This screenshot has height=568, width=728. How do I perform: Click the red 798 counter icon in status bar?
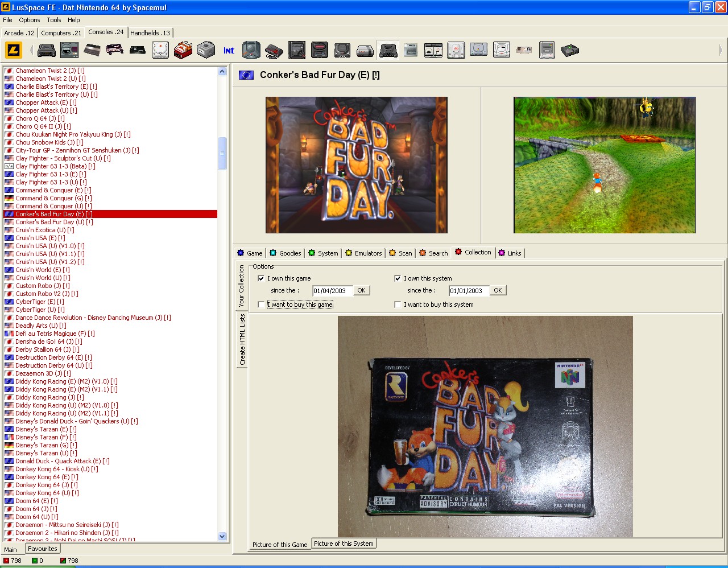(6, 561)
